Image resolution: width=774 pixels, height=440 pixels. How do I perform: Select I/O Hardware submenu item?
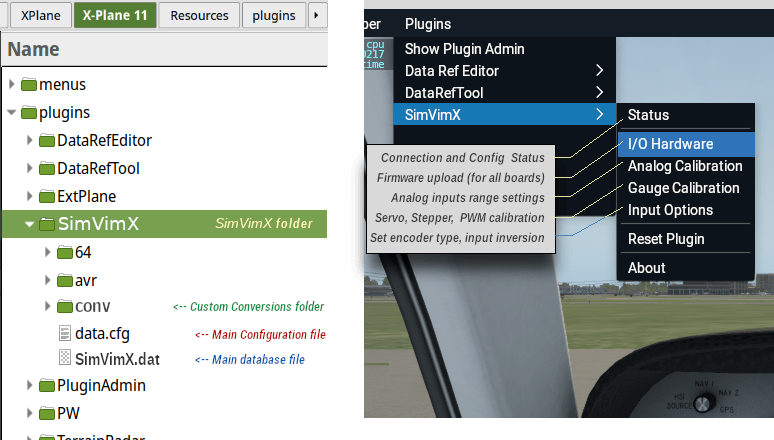pyautogui.click(x=686, y=144)
